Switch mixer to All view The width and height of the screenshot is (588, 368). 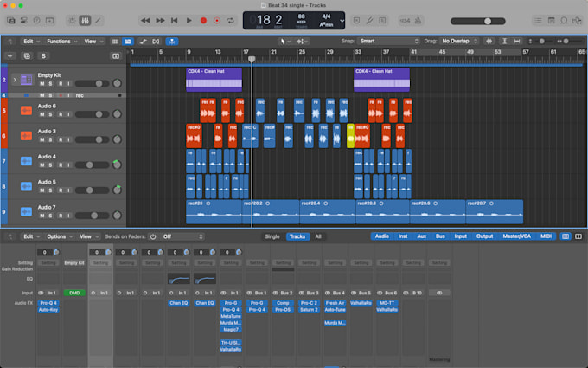coord(318,236)
